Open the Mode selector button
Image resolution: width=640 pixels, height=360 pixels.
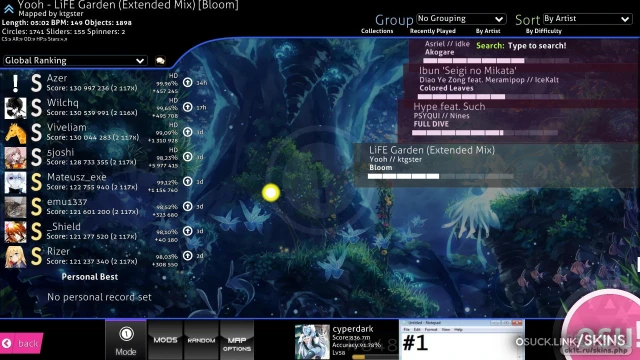(126, 340)
